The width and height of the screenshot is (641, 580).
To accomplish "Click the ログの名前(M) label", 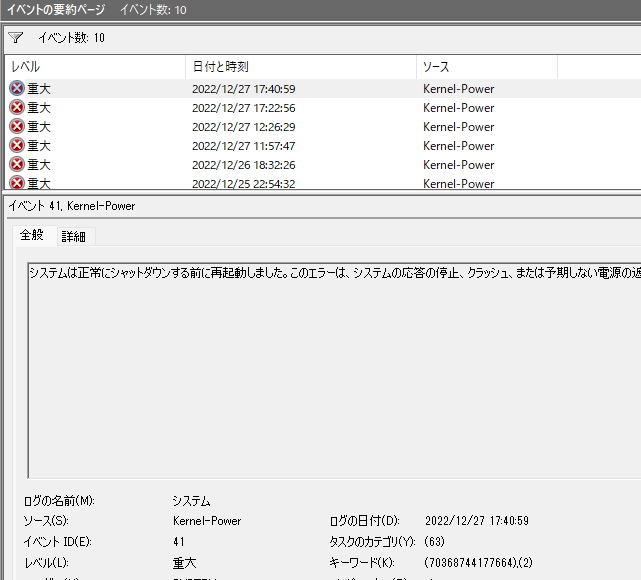I will click(59, 501).
